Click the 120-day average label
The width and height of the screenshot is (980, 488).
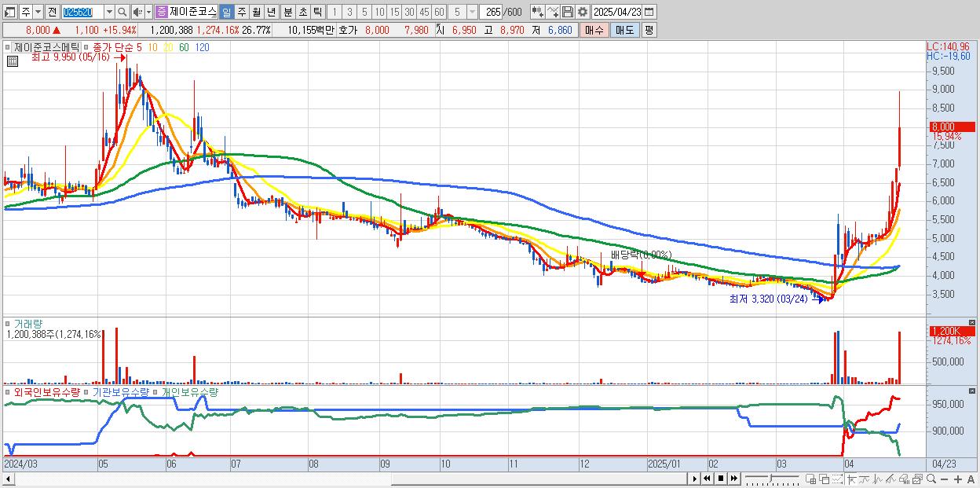click(x=202, y=47)
